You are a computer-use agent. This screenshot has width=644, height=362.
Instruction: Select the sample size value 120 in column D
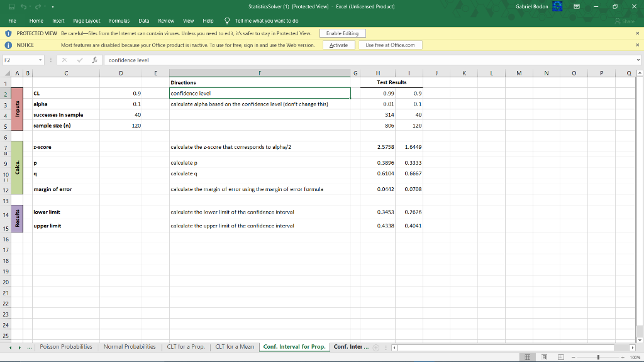pos(121,126)
